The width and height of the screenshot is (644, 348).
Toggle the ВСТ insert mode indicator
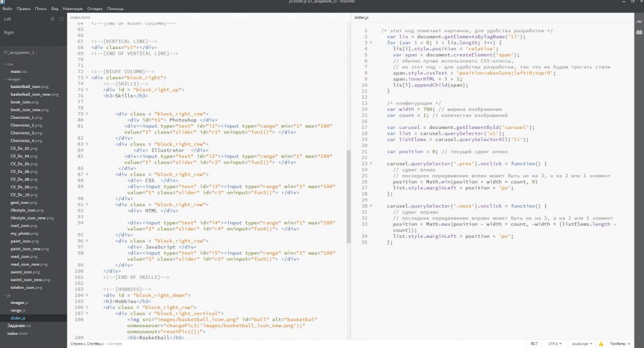[534, 344]
